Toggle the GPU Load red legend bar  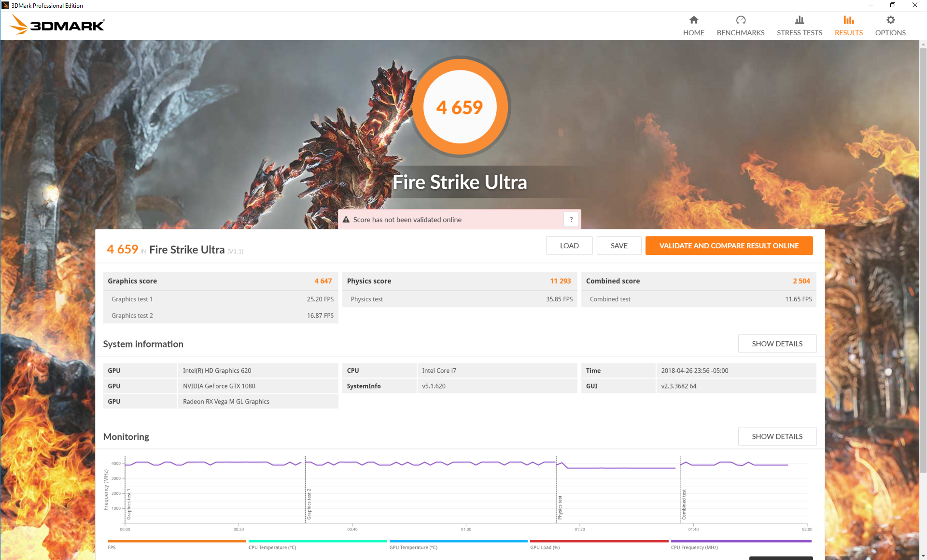pos(599,541)
